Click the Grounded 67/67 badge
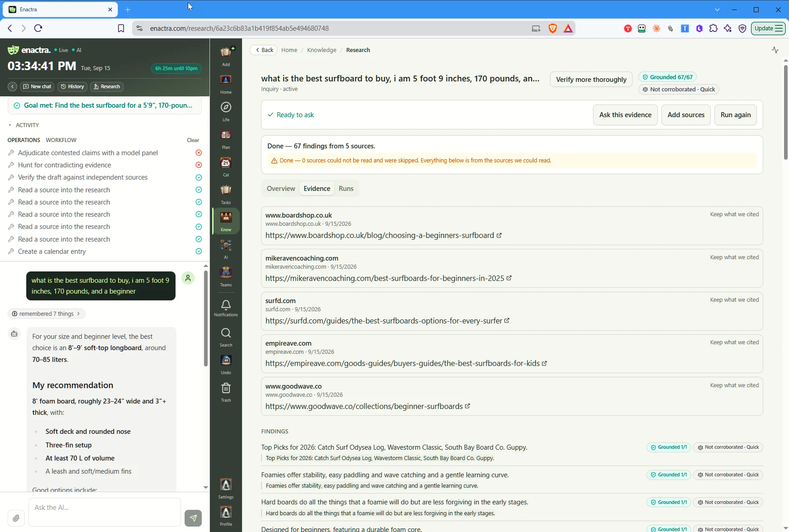789x532 pixels. click(x=667, y=77)
